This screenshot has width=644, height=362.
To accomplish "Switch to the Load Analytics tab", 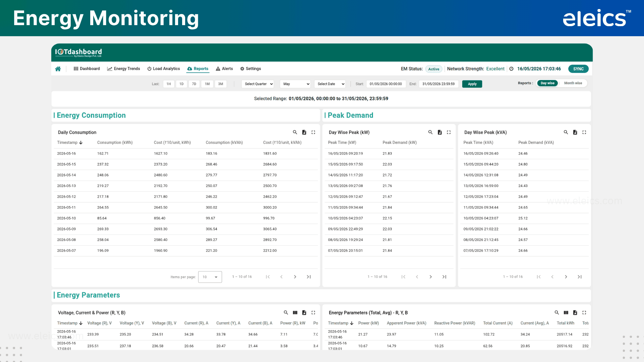I will pos(163,69).
